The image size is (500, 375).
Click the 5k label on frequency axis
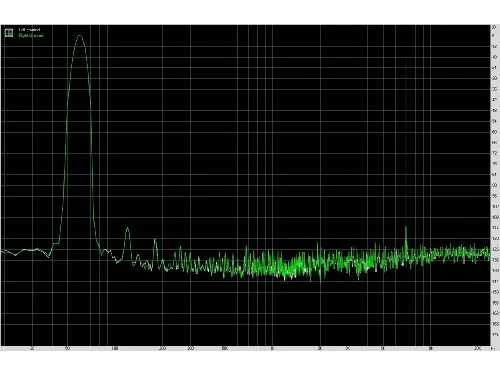tap(383, 349)
